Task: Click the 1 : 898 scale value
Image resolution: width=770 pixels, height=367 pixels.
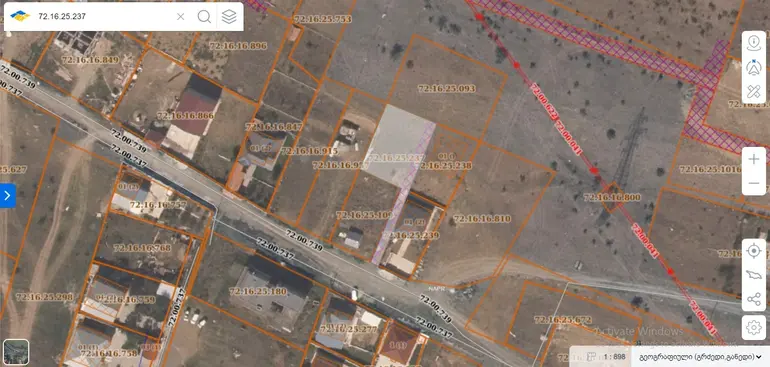Action: 614,357
